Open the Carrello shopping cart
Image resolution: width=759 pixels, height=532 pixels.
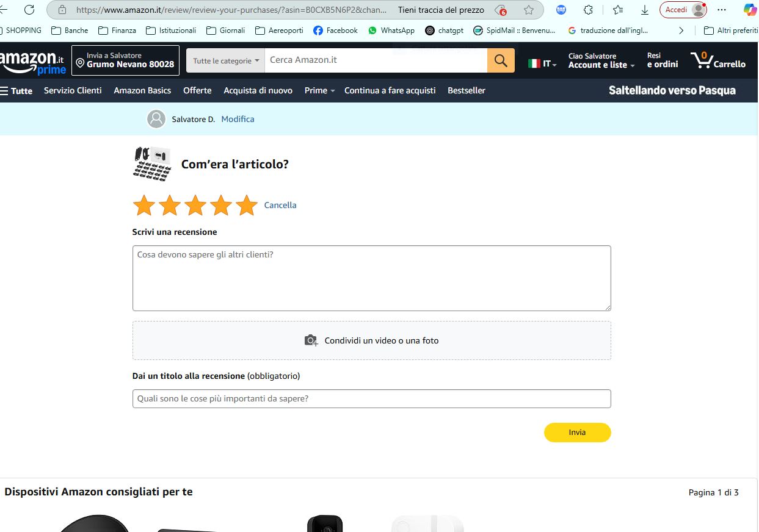click(x=718, y=60)
